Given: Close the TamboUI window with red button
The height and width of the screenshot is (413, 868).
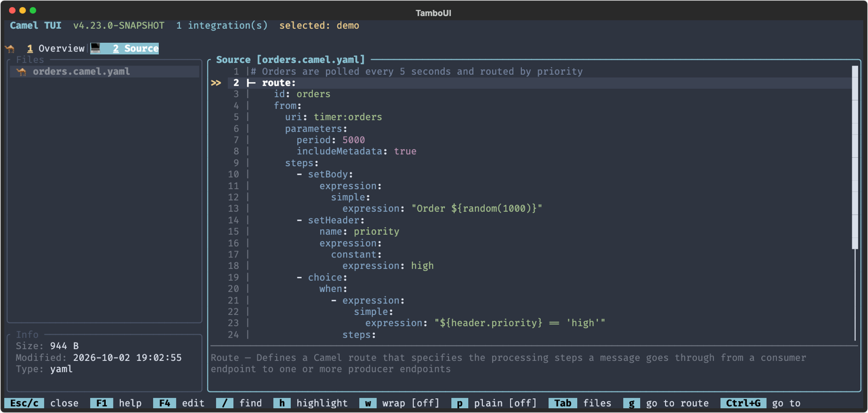Looking at the screenshot, I should 12,10.
